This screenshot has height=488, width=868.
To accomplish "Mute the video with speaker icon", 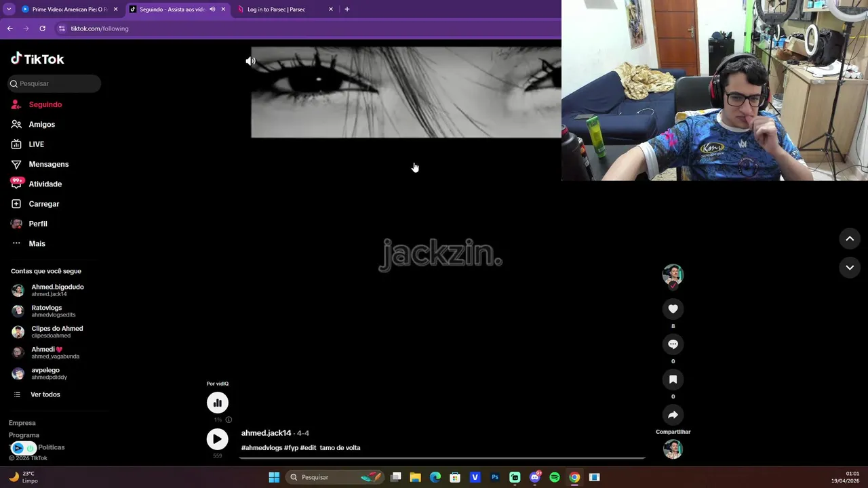I will coord(250,61).
